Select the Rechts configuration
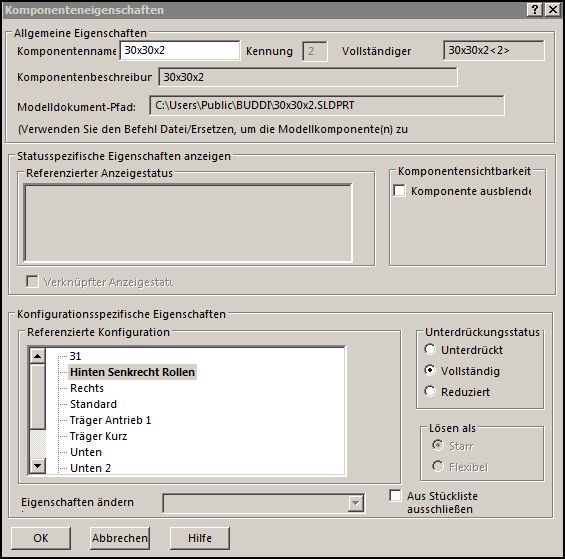This screenshot has height=559, width=565. click(87, 388)
